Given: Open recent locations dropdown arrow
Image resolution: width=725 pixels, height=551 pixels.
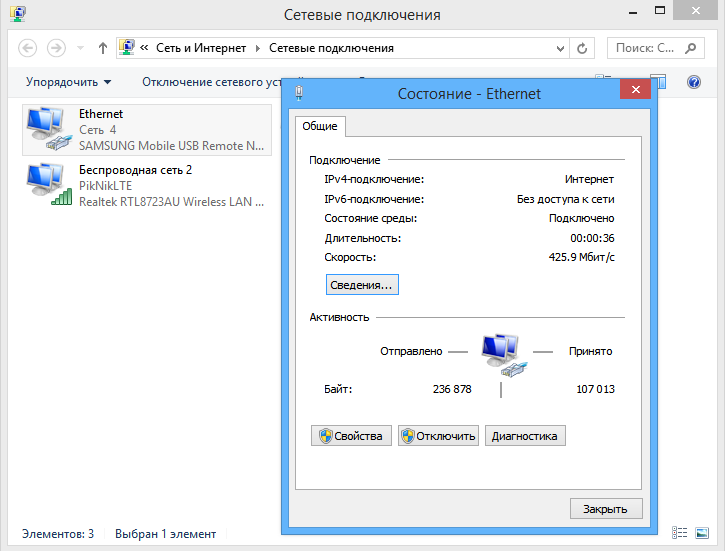Looking at the screenshot, I should 80,48.
